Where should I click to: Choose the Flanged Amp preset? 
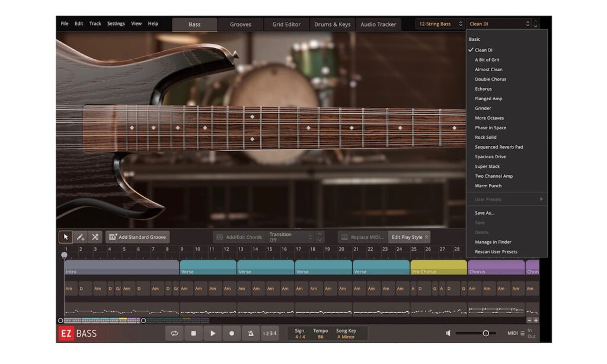pos(507,98)
